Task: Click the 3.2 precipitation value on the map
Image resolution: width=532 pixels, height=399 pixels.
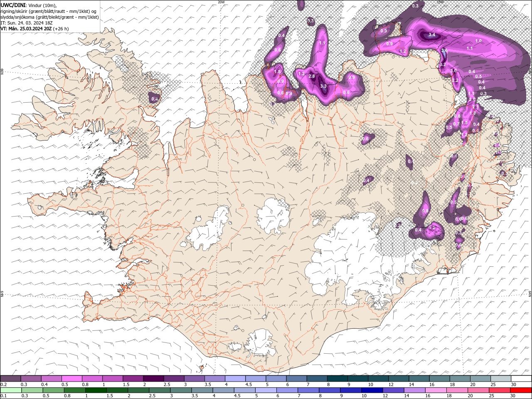Action: coord(443,65)
